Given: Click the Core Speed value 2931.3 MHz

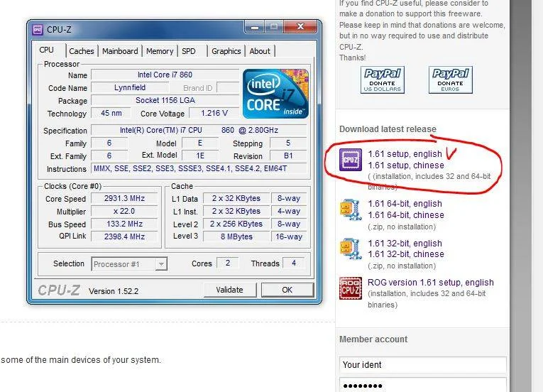Looking at the screenshot, I should [x=124, y=199].
